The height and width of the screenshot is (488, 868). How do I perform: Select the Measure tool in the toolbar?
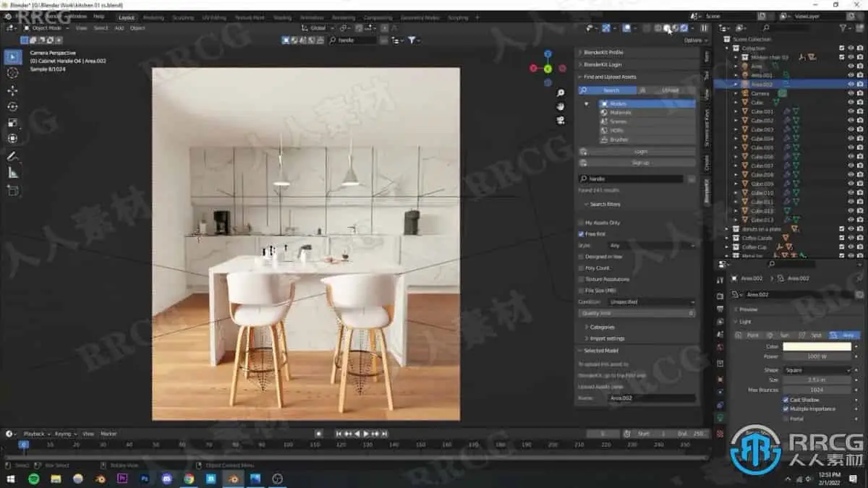(x=12, y=172)
